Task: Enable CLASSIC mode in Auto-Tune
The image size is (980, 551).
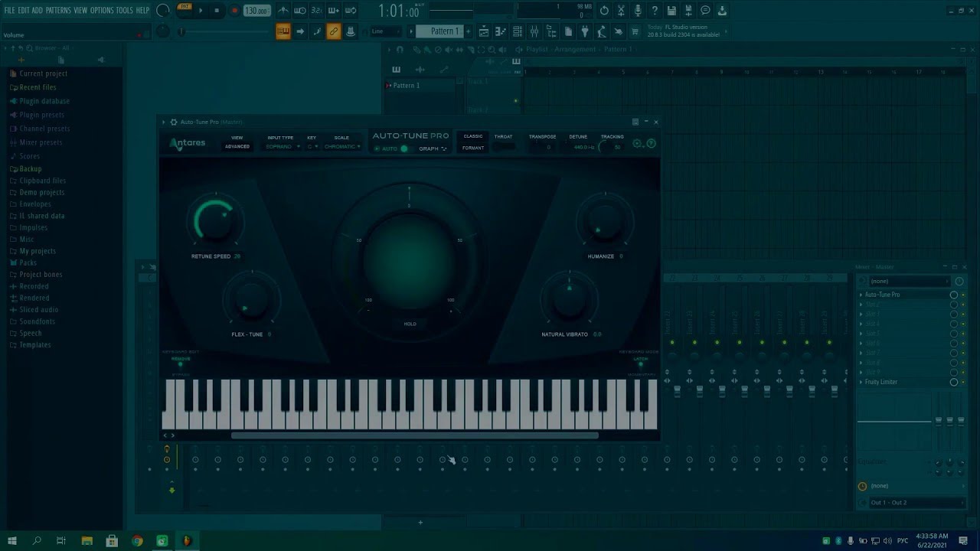Action: (473, 136)
